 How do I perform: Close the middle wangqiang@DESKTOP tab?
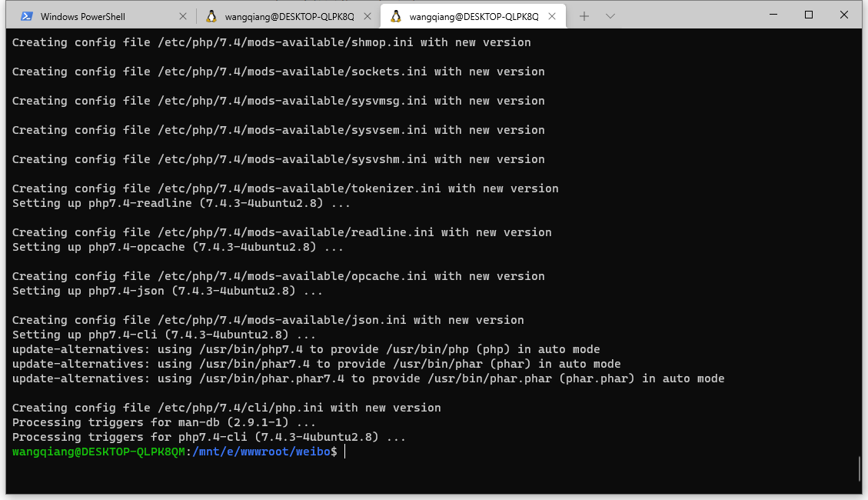click(367, 16)
